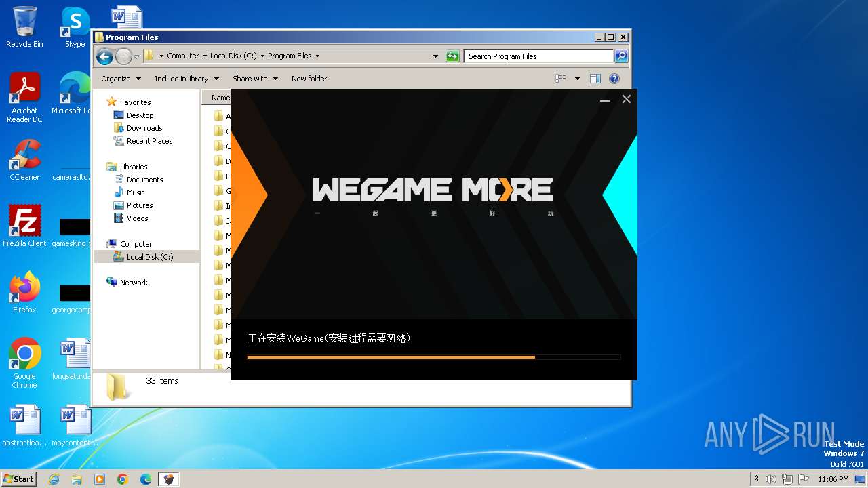Open Edge from the taskbar

[x=146, y=479]
